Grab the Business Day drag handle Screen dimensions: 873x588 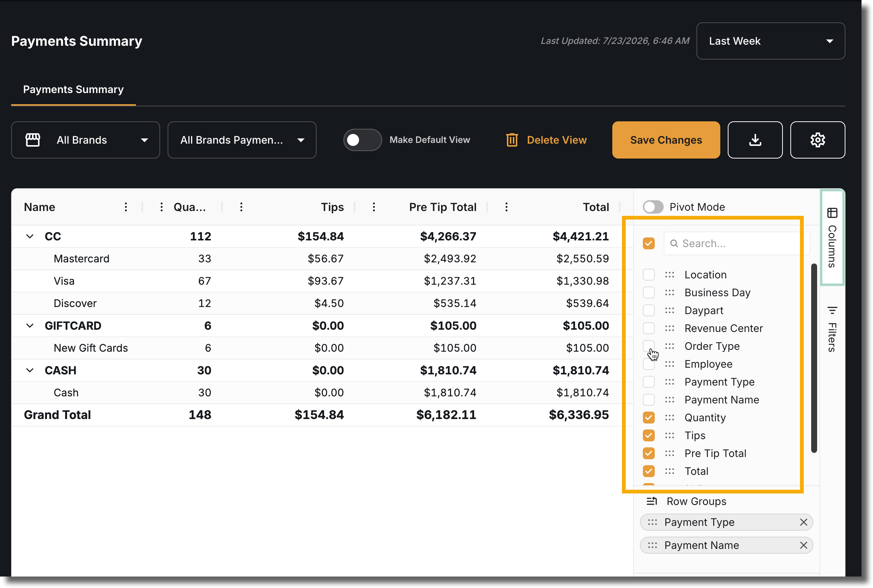pos(670,293)
